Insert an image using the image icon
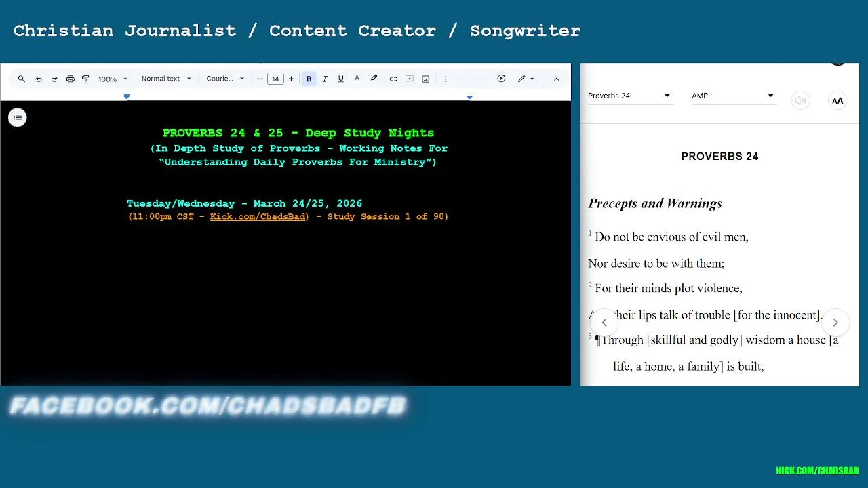The image size is (868, 488). click(426, 79)
